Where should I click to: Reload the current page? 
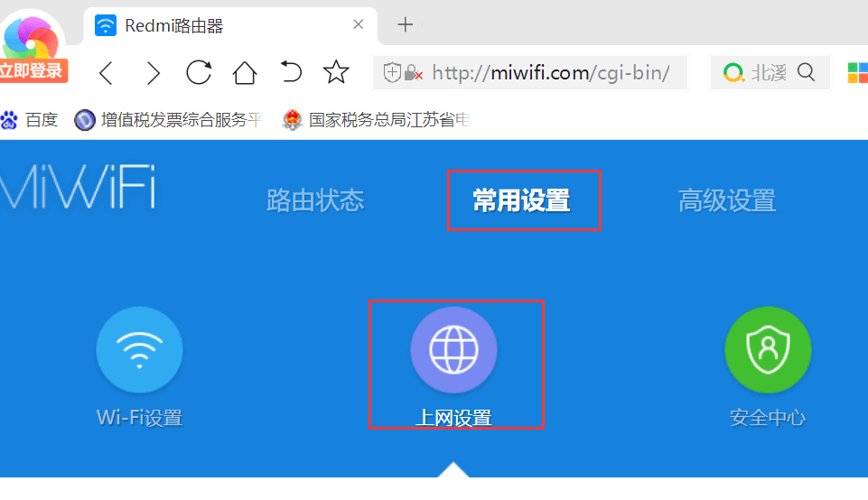(x=199, y=72)
